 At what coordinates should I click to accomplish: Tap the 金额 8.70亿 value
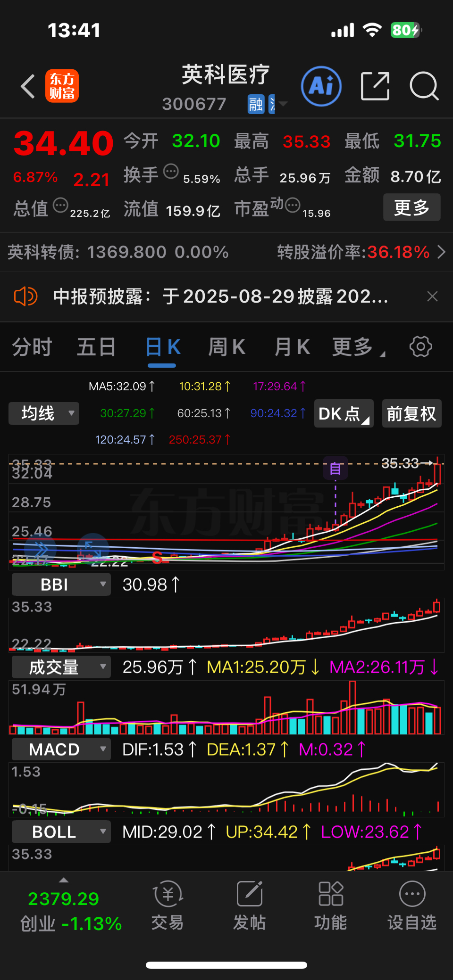(416, 176)
